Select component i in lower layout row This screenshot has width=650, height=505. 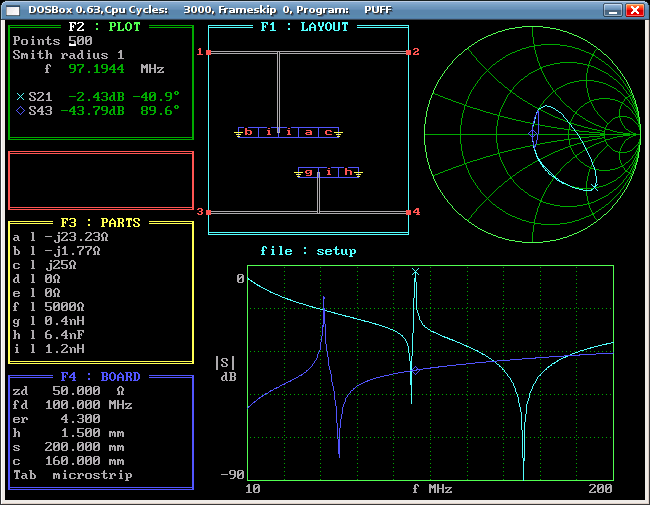[329, 172]
